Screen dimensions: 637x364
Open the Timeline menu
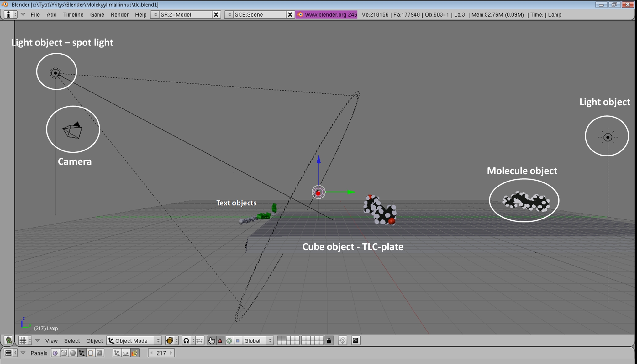[x=73, y=15]
